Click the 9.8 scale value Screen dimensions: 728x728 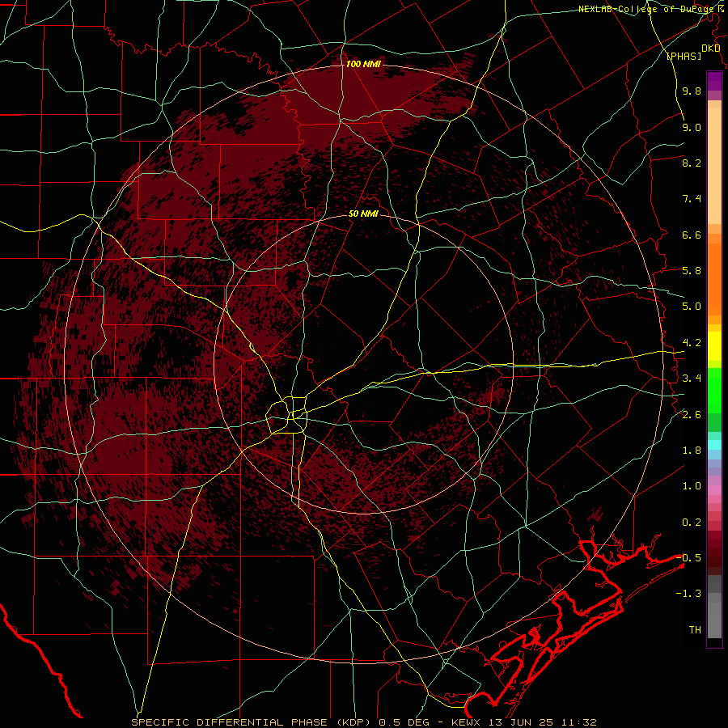692,91
